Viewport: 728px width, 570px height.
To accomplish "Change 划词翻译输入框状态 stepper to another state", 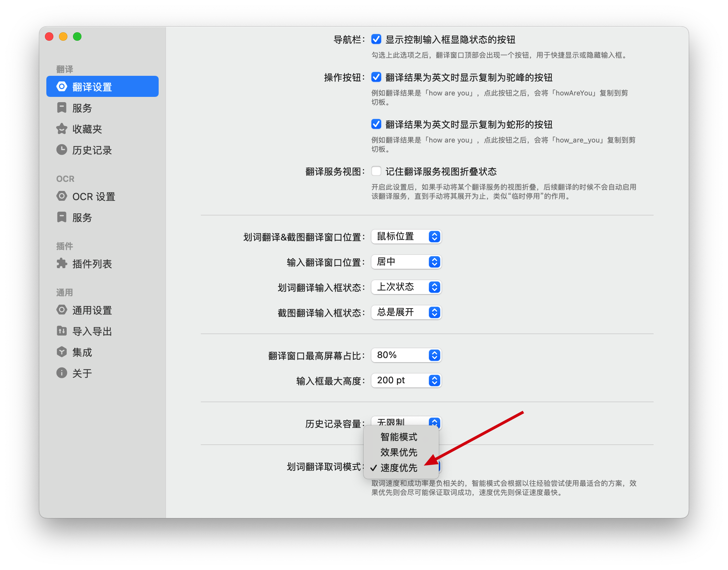I will click(x=435, y=287).
